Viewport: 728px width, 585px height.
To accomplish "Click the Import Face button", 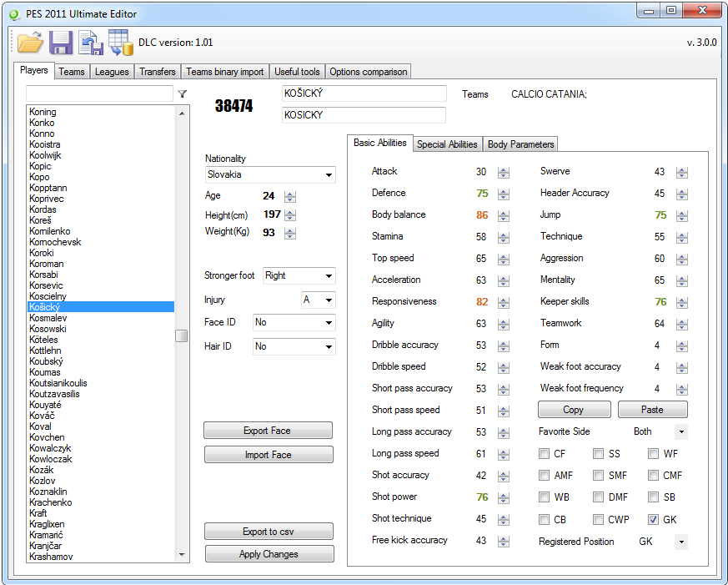I will (x=269, y=455).
